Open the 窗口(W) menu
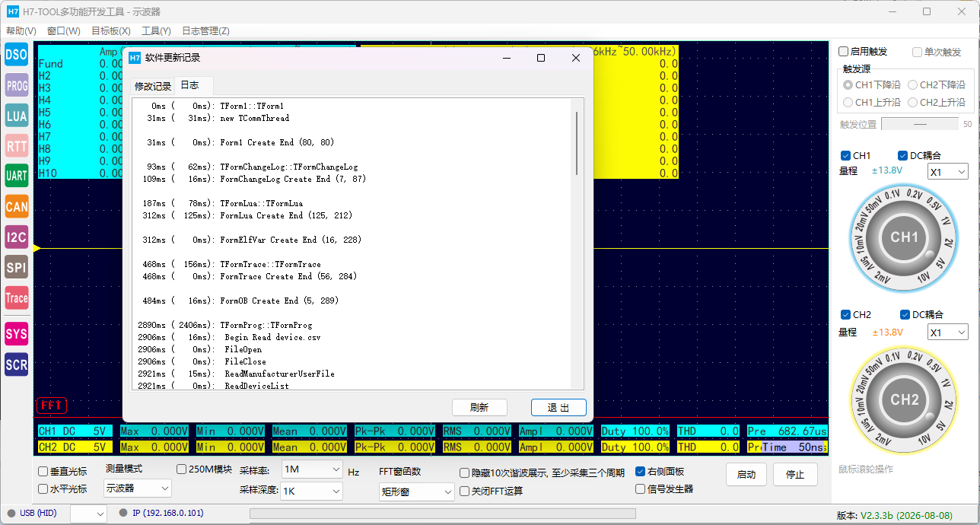Screen dimensions: 980x525 [63, 31]
